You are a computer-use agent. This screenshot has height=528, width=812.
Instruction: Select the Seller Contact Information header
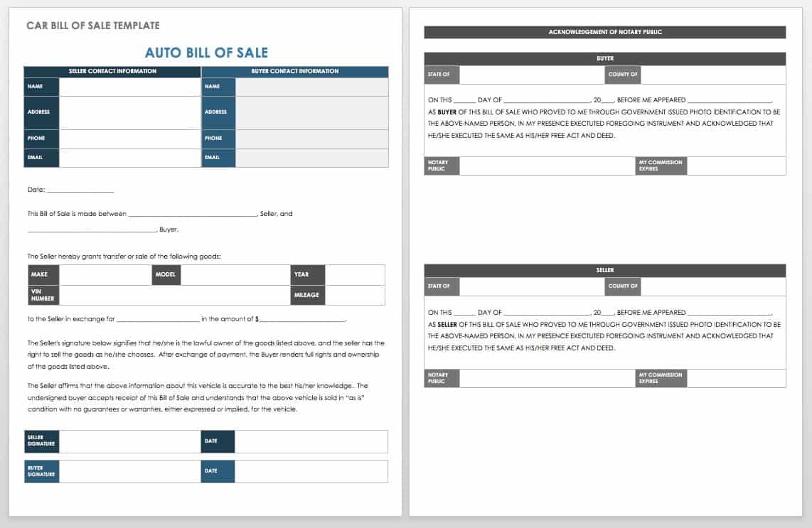click(x=112, y=72)
